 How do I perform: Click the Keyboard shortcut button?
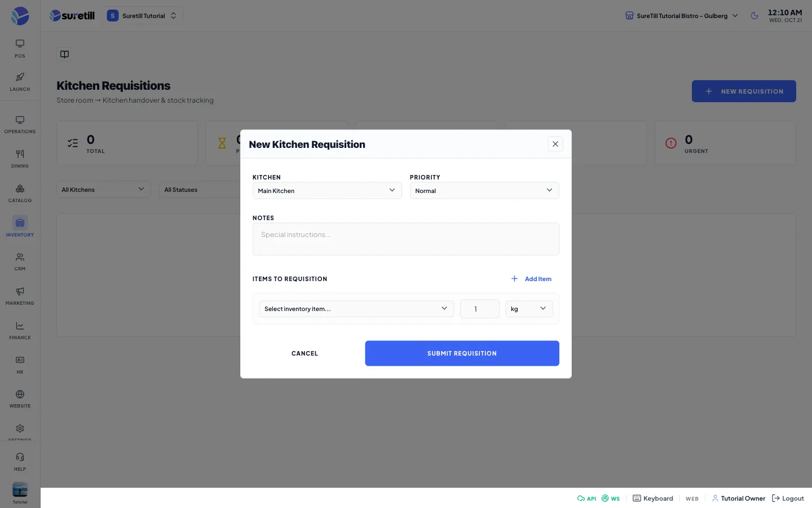[653, 498]
